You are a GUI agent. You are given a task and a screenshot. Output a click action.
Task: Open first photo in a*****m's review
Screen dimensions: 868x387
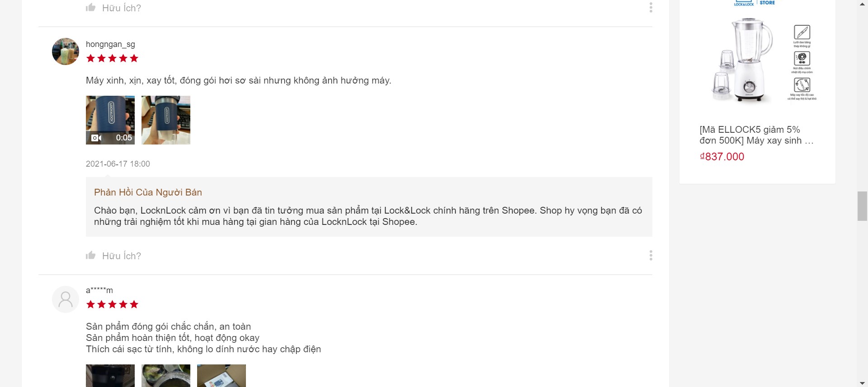(110, 376)
